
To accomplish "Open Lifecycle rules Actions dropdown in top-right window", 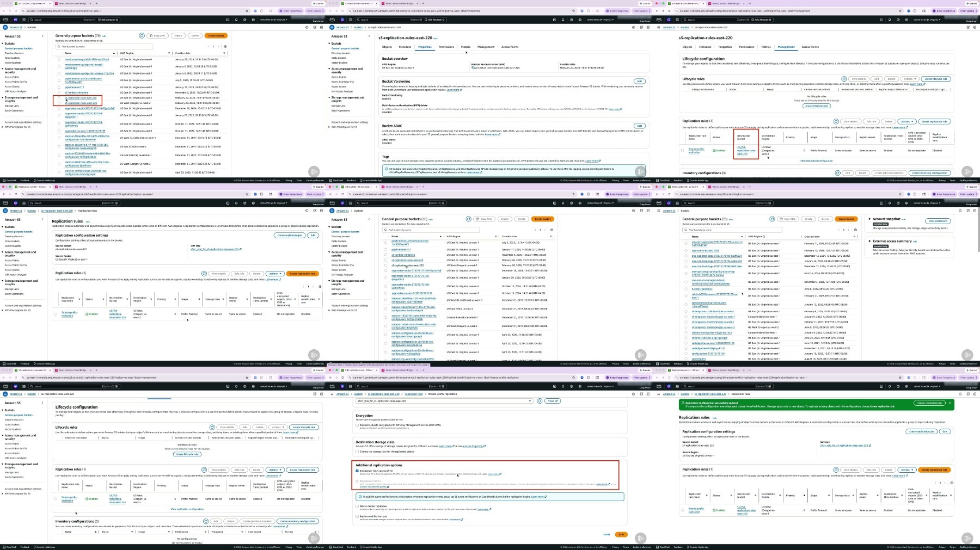I will 910,79.
